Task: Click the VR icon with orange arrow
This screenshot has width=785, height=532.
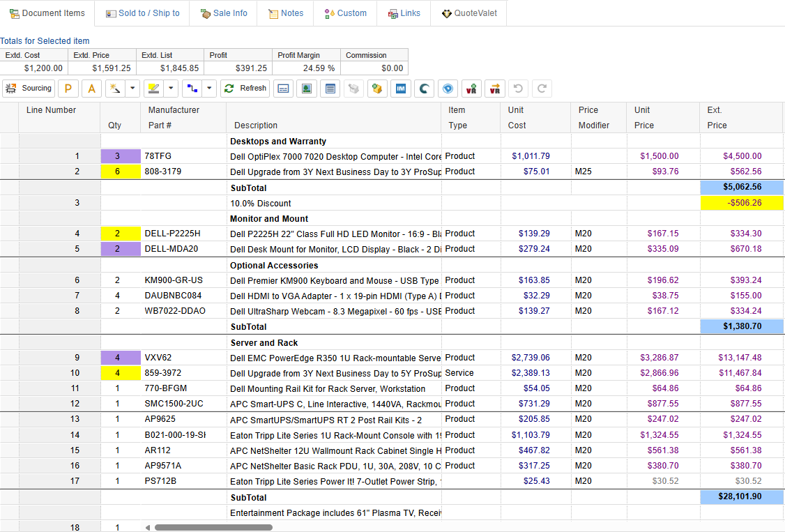Action: pyautogui.click(x=495, y=89)
